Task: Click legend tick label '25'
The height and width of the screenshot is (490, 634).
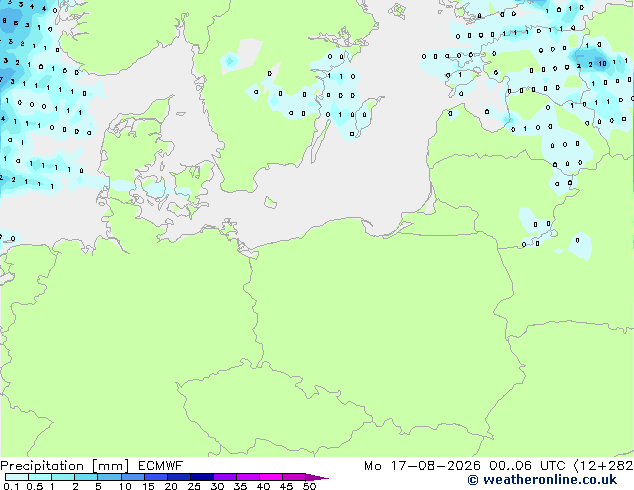Action: tap(194, 486)
